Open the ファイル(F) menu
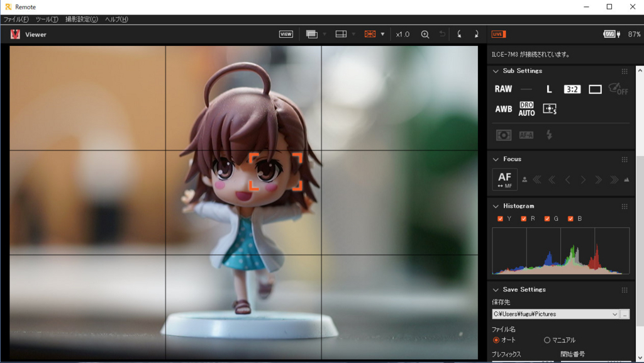Image resolution: width=644 pixels, height=363 pixels. (16, 20)
